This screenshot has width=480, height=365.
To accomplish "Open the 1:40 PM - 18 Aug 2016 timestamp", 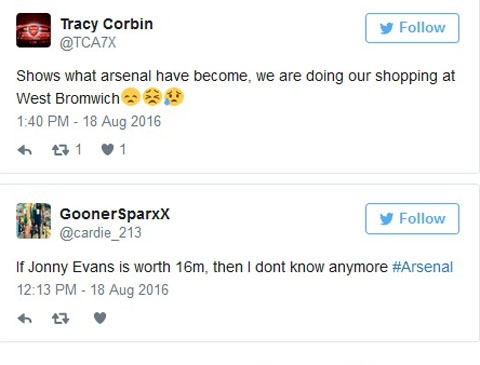I will 89,121.
